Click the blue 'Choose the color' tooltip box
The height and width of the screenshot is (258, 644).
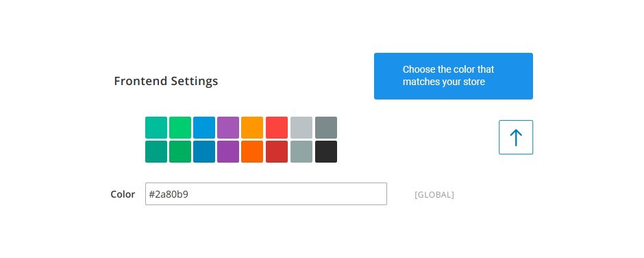[x=454, y=76]
